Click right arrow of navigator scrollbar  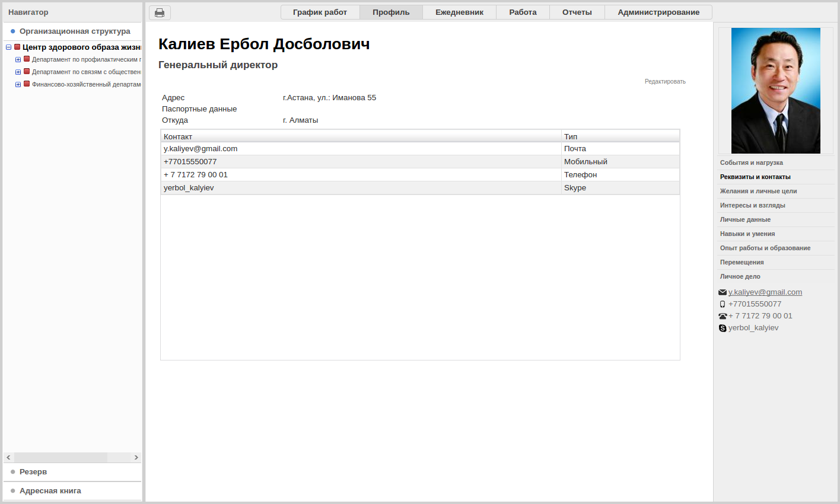[x=136, y=458]
